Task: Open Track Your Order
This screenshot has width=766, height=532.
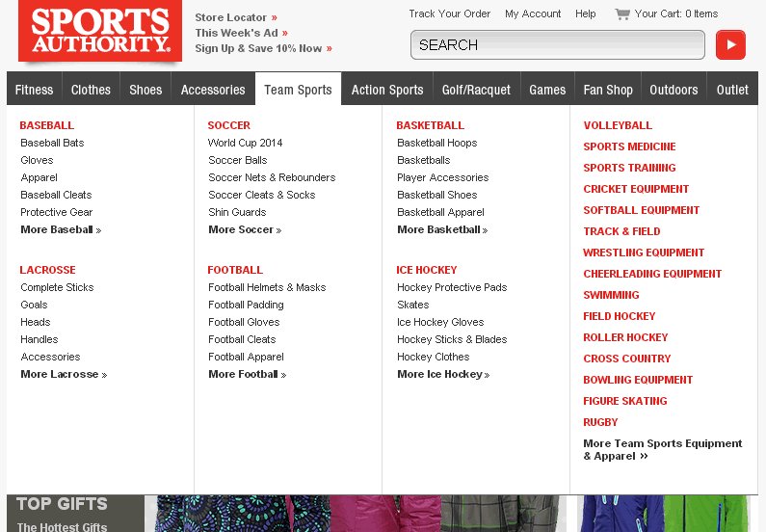Action: [x=449, y=13]
